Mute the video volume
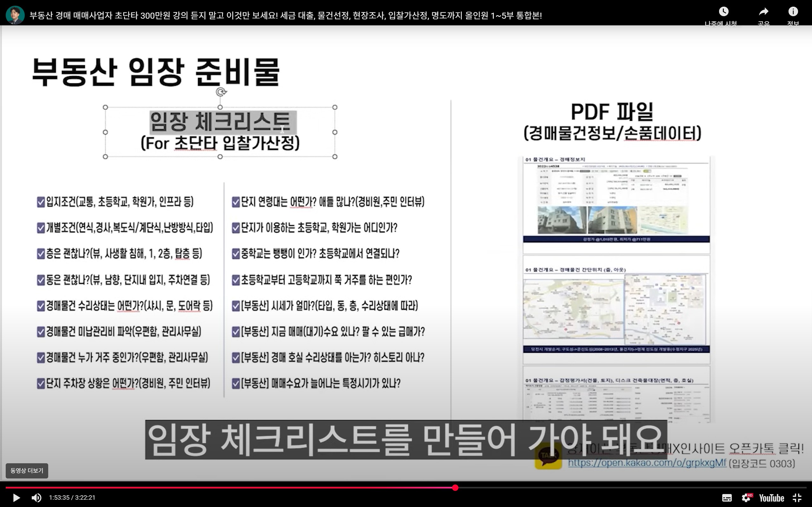Image resolution: width=812 pixels, height=507 pixels. pyautogui.click(x=36, y=497)
